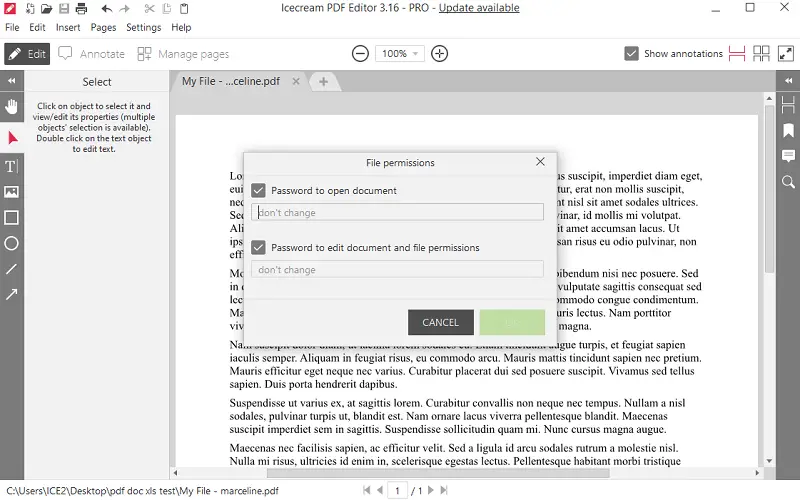Uncheck Password to open document

[x=258, y=190]
